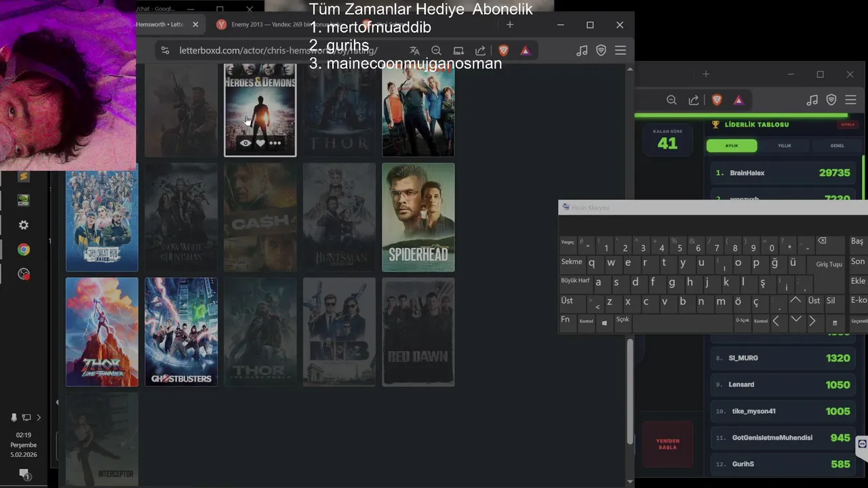Switch to the Hemsworth Letterboxd tab
This screenshot has height=488, width=868.
(x=170, y=24)
